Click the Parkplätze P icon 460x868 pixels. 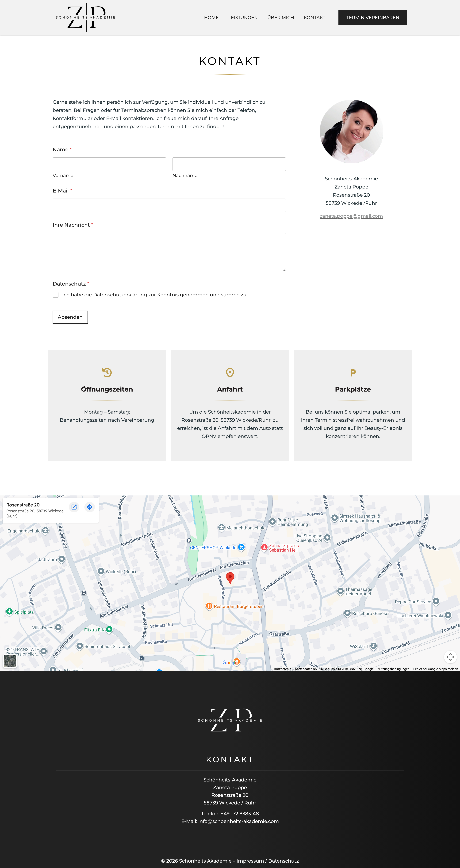(353, 373)
